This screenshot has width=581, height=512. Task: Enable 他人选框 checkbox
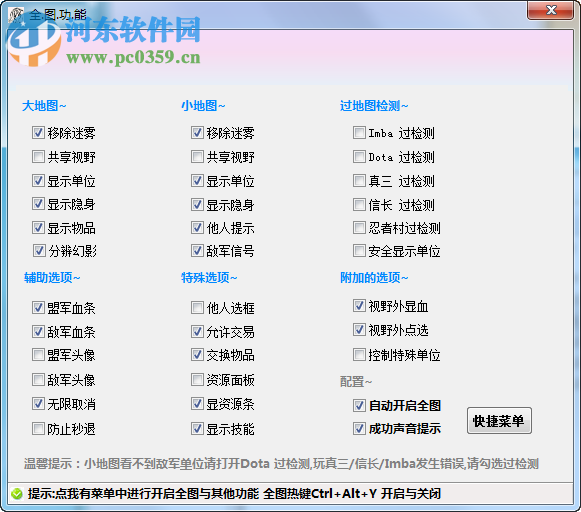[197, 307]
